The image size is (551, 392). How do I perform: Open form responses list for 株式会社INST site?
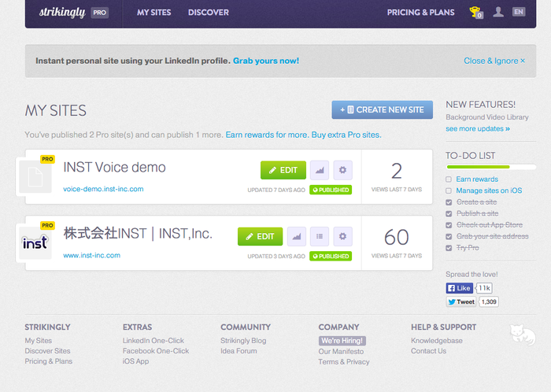320,236
